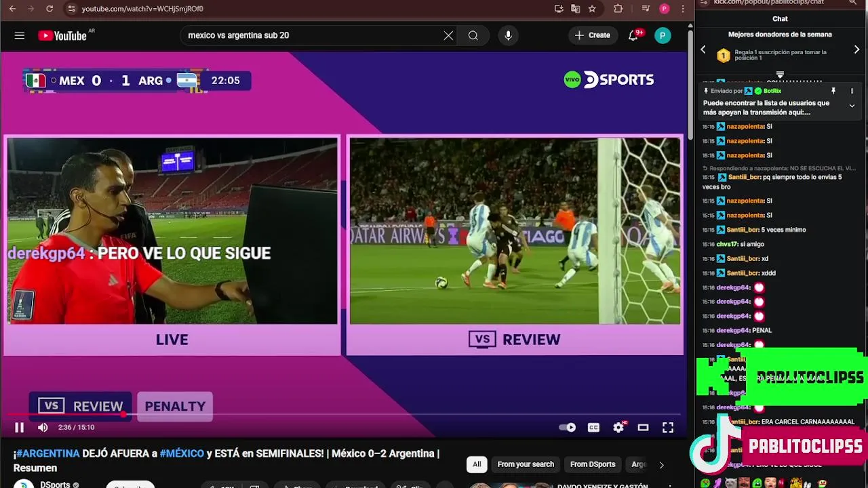868x488 pixels.
Task: Switch to theater mode
Action: [643, 427]
